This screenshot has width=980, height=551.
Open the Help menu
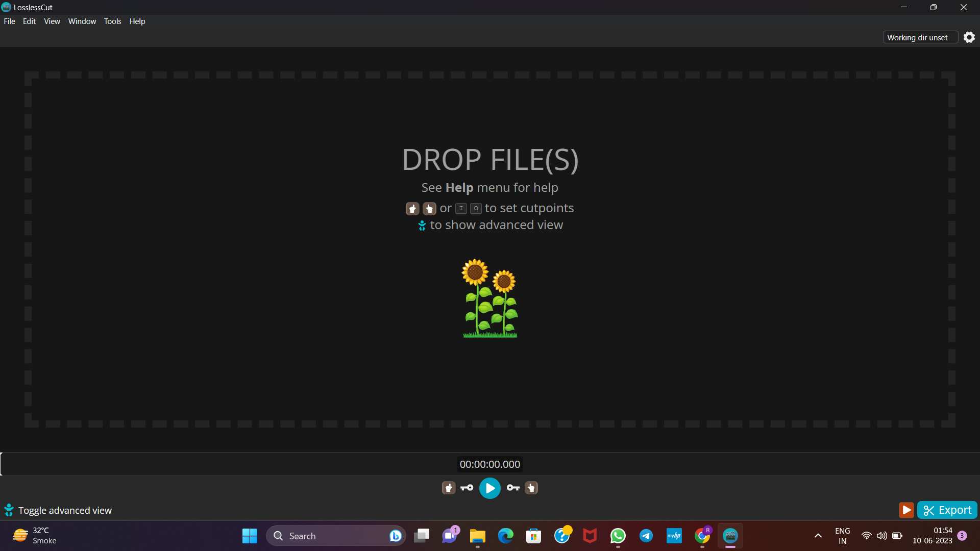point(137,21)
